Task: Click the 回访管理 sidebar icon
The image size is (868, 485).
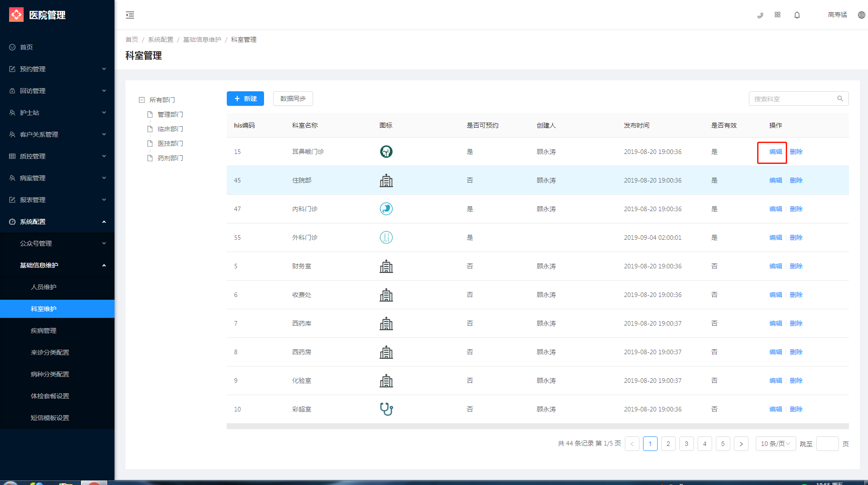Action: 12,91
